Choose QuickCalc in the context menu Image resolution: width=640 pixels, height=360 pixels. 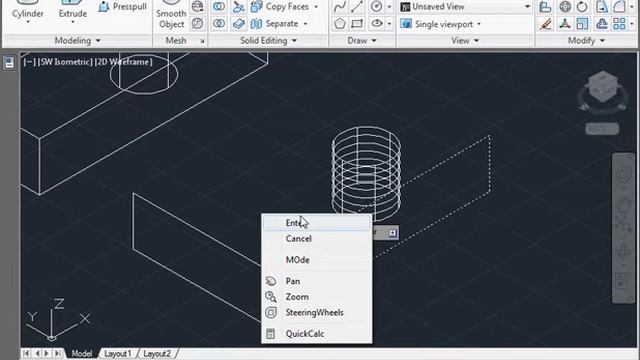click(317, 334)
